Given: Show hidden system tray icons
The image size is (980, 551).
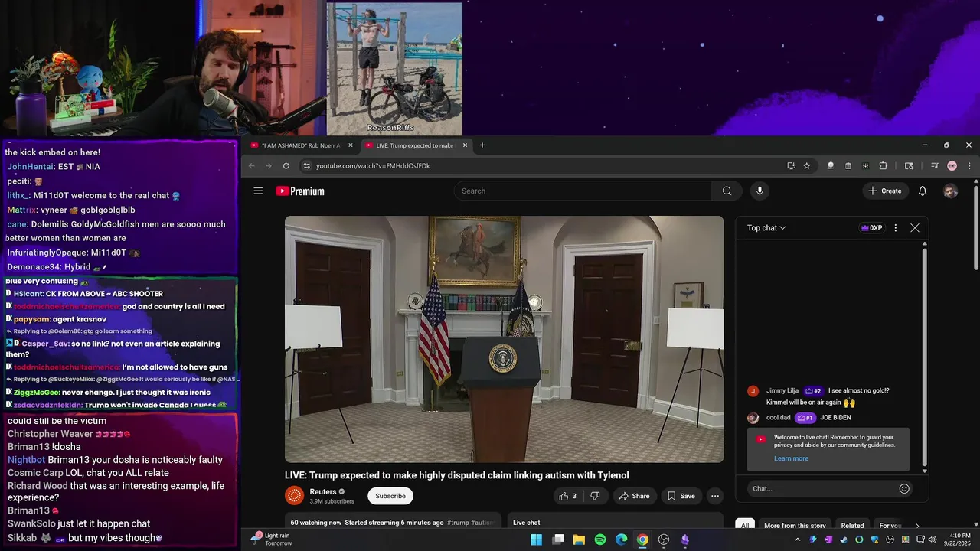Looking at the screenshot, I should 797,540.
